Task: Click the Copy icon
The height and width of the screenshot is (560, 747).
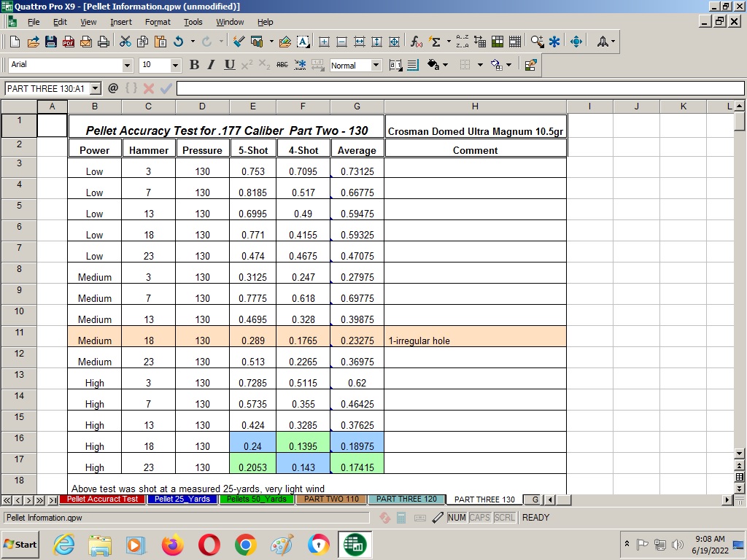Action: (142, 42)
